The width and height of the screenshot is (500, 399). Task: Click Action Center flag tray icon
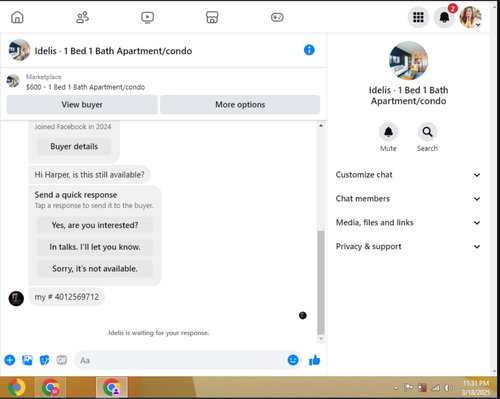click(x=409, y=388)
